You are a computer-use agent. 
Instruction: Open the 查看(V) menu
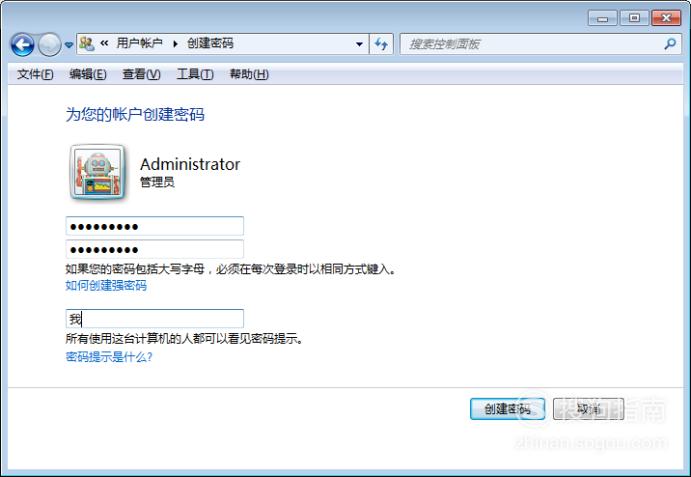point(141,74)
